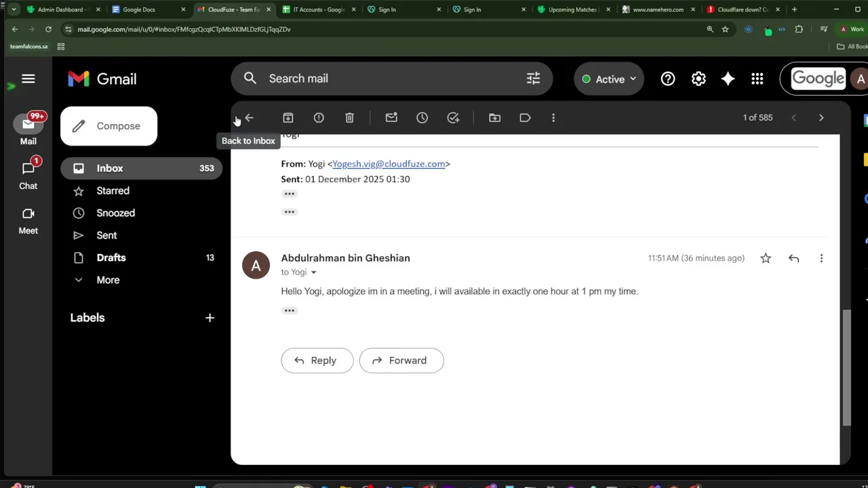Launch the Gemini sparkle icon
The width and height of the screenshot is (868, 488).
[x=728, y=79]
